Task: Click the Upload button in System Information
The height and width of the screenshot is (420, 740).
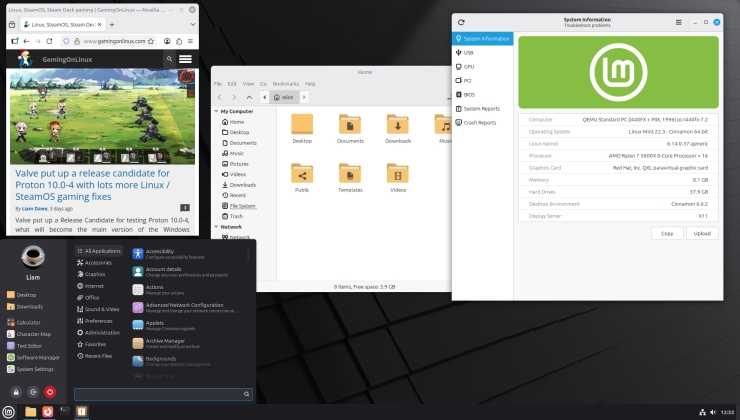Action: [701, 233]
